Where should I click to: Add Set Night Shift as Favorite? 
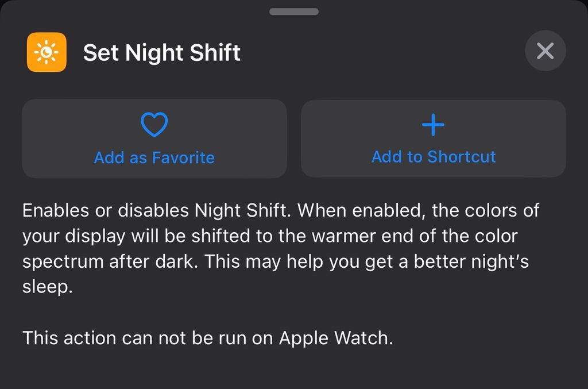pos(154,138)
